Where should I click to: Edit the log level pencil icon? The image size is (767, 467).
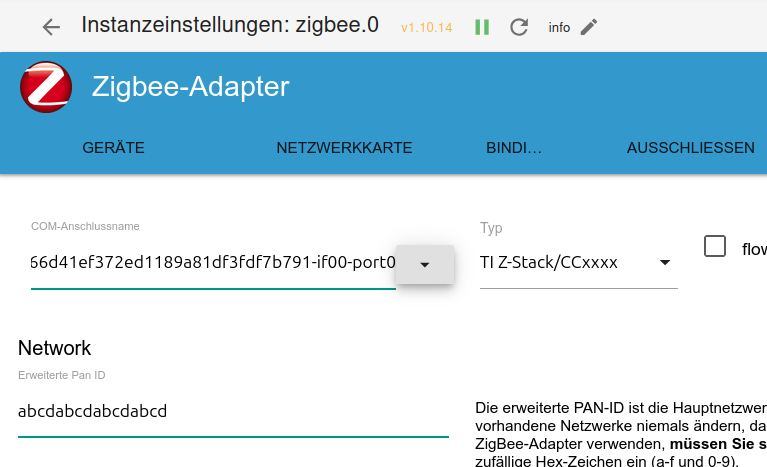coord(589,27)
